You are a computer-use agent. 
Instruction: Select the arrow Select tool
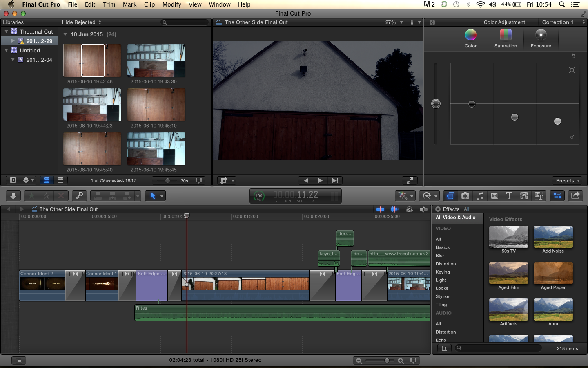click(153, 196)
